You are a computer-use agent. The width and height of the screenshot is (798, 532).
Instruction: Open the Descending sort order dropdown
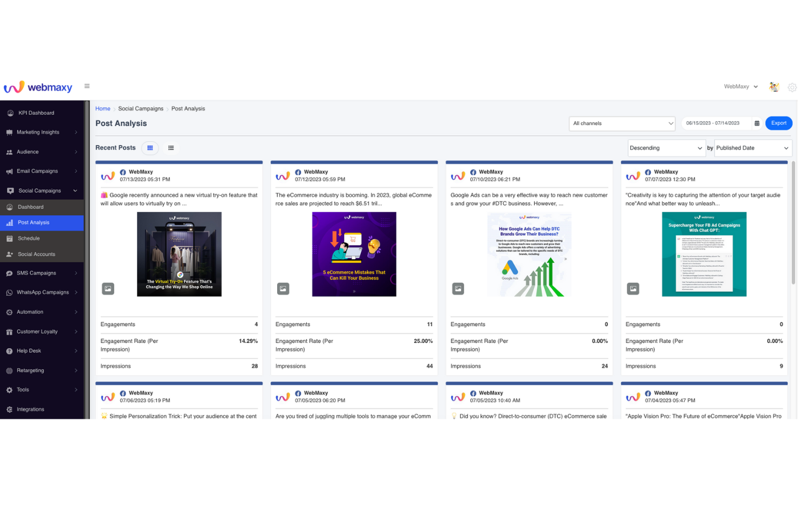pos(666,148)
